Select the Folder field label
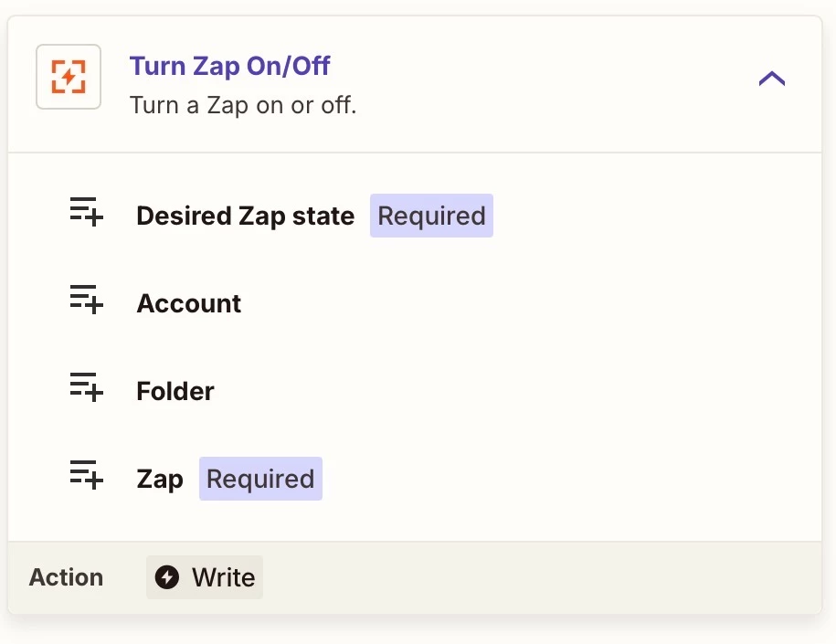 pyautogui.click(x=175, y=392)
